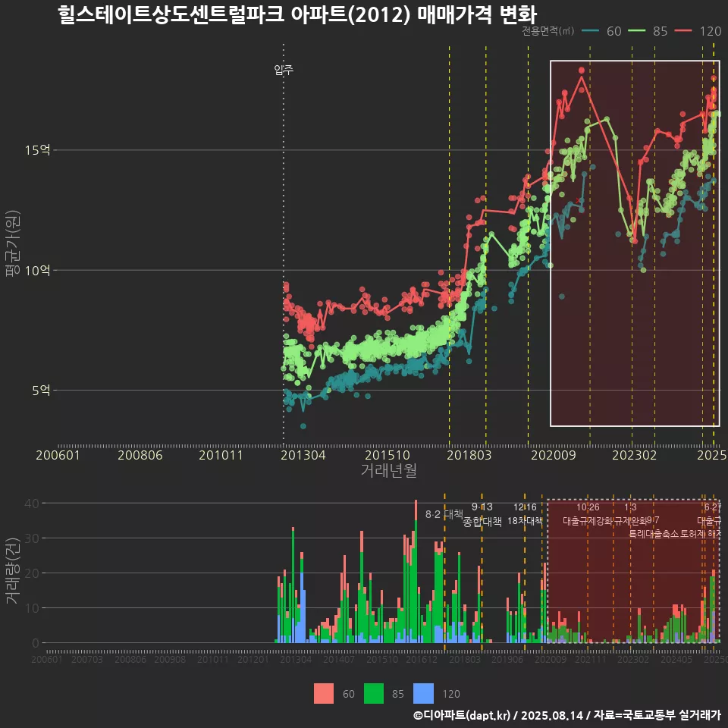Image resolution: width=728 pixels, height=728 pixels.
Task: Click 200806 on the price chart x-axis
Action: pos(140,455)
